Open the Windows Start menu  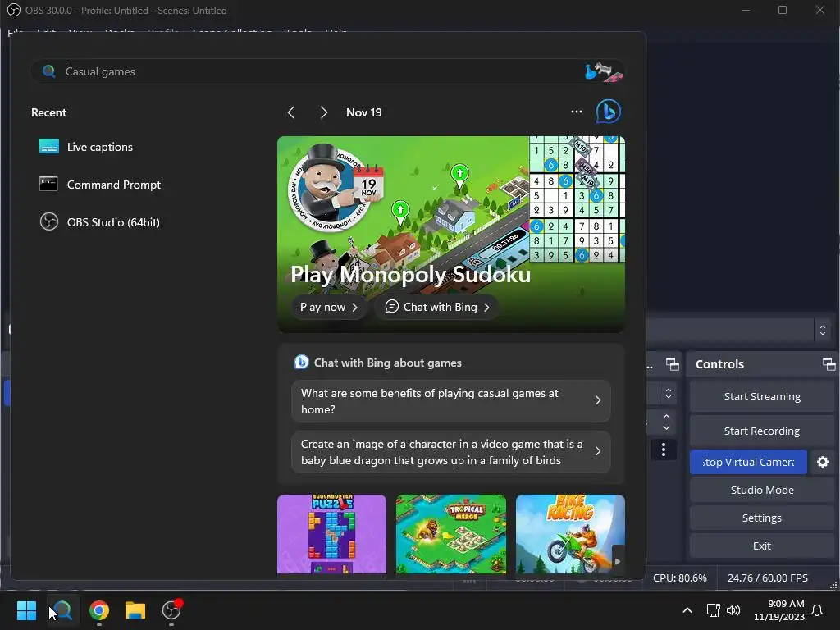point(26,610)
